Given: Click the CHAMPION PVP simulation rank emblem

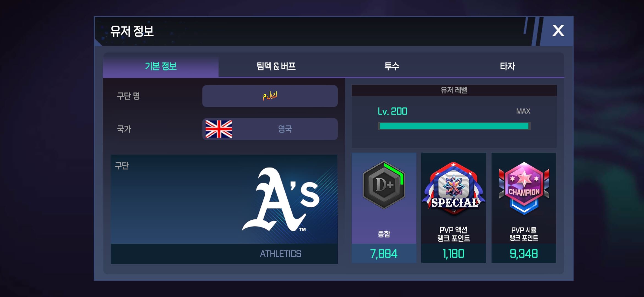Looking at the screenshot, I should point(524,188).
